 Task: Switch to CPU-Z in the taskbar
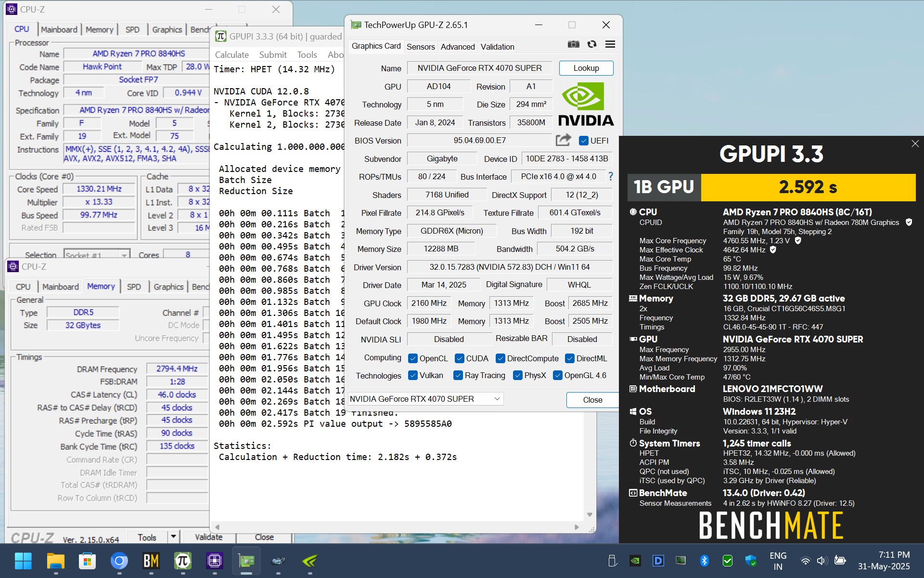tap(214, 561)
